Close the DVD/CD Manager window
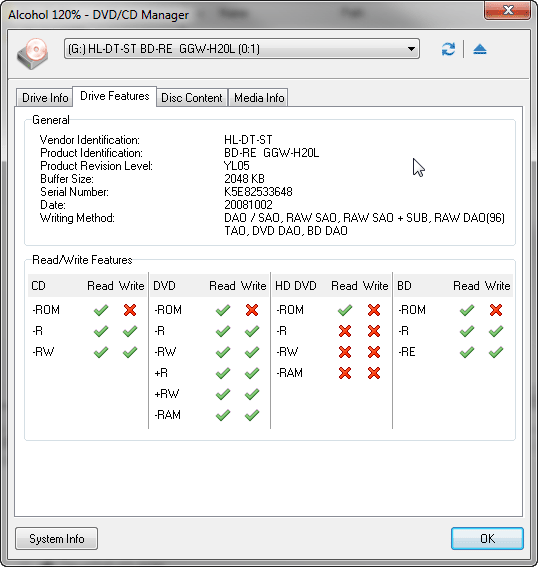Screen dimensions: 538x567 pyautogui.click(x=508, y=10)
